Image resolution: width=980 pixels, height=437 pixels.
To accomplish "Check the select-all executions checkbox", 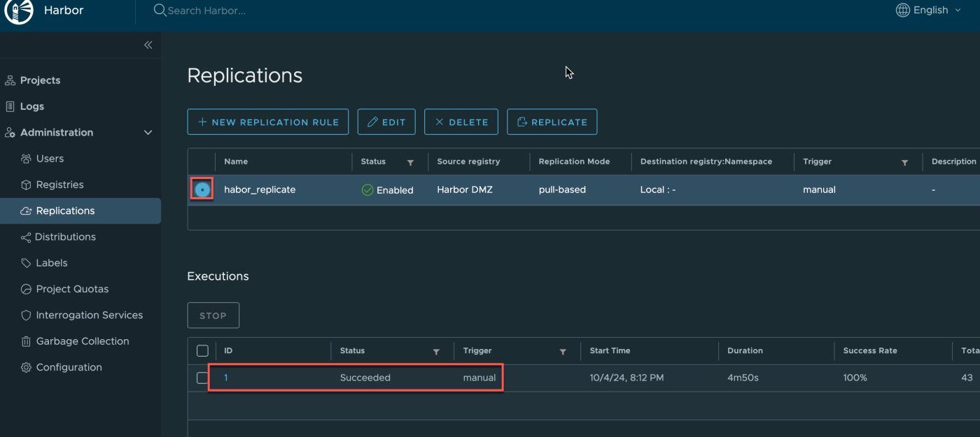I will coord(202,351).
